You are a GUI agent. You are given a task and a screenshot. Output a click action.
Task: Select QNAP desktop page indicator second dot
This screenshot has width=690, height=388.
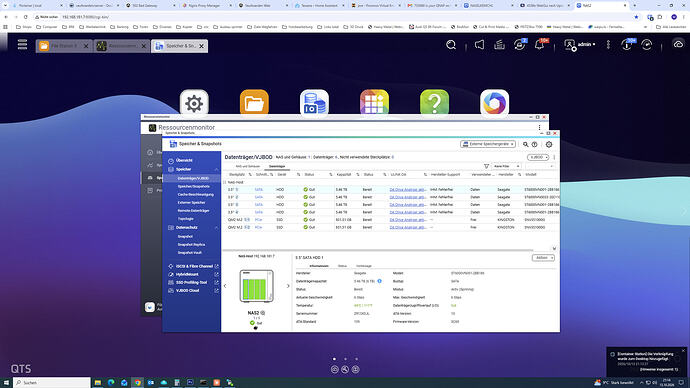point(345,359)
